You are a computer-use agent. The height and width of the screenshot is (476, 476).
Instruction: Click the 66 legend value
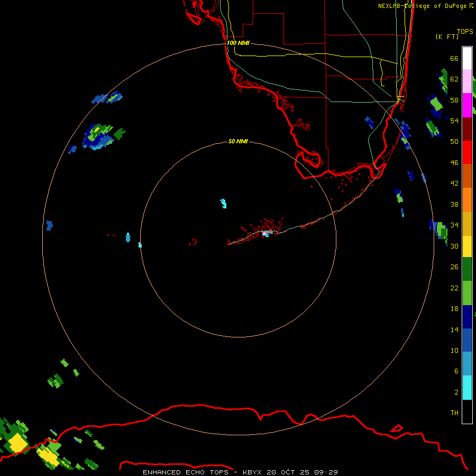click(454, 58)
